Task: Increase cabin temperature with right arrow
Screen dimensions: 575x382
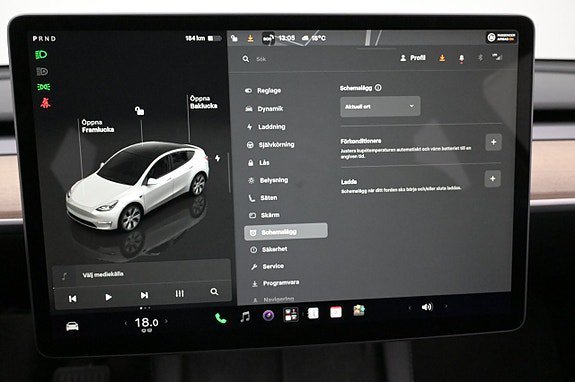Action: point(166,321)
